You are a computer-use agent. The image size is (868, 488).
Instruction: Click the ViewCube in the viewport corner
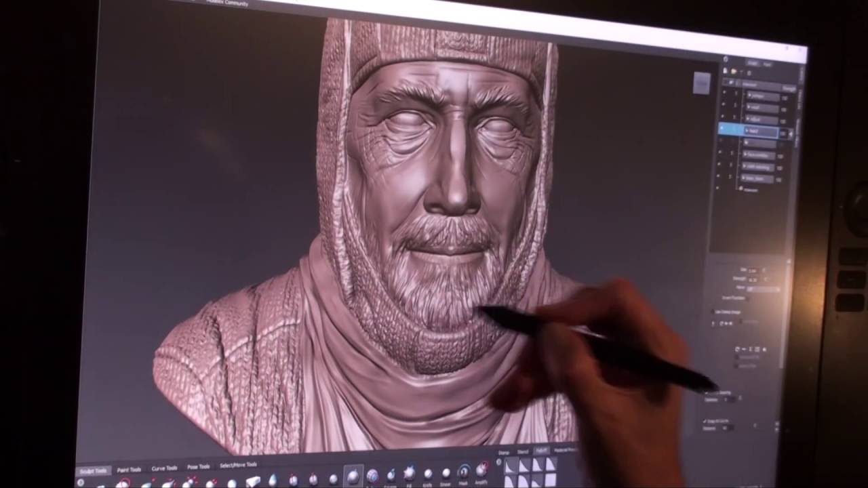point(702,83)
